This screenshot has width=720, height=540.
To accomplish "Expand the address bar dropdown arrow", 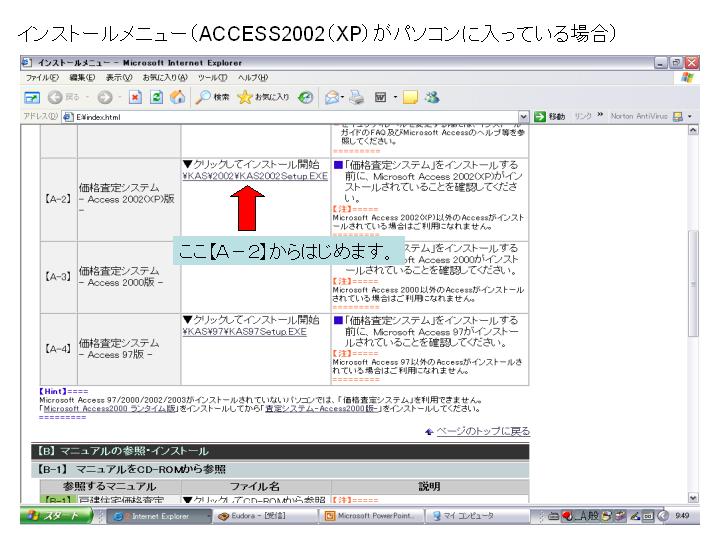I will tap(523, 117).
